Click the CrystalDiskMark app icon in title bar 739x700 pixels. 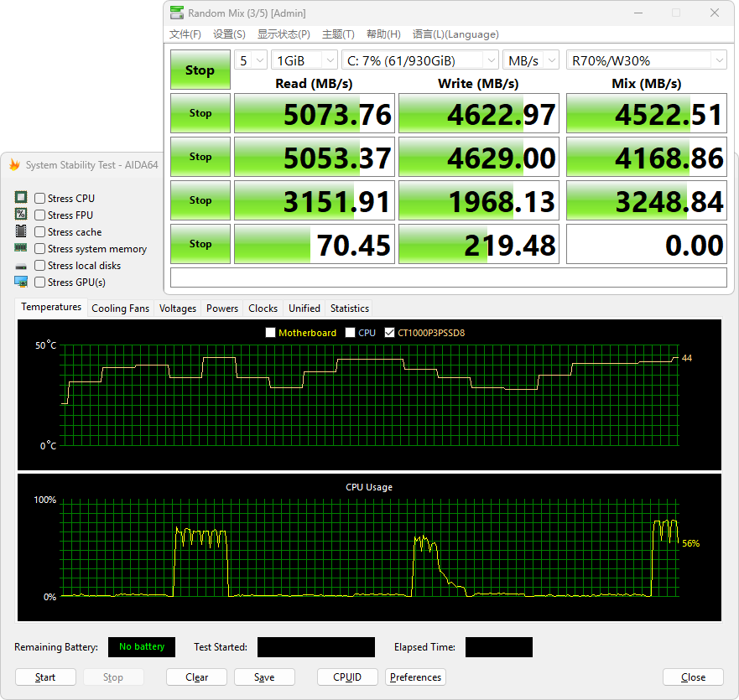pos(177,13)
